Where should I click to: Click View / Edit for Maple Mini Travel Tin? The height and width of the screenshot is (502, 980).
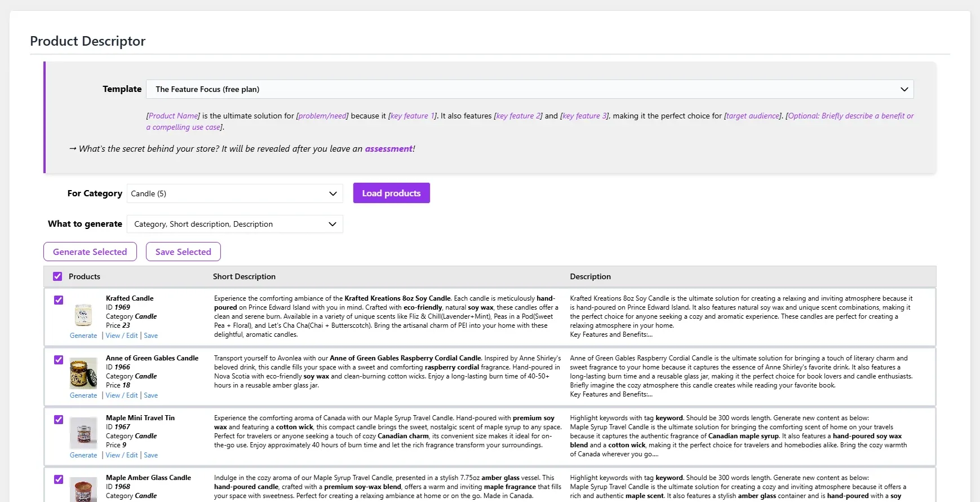pyautogui.click(x=122, y=455)
